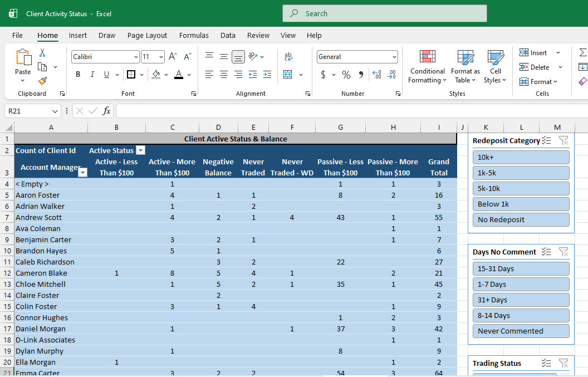This screenshot has width=588, height=377.
Task: Click the Cut scissors icon
Action: click(42, 52)
